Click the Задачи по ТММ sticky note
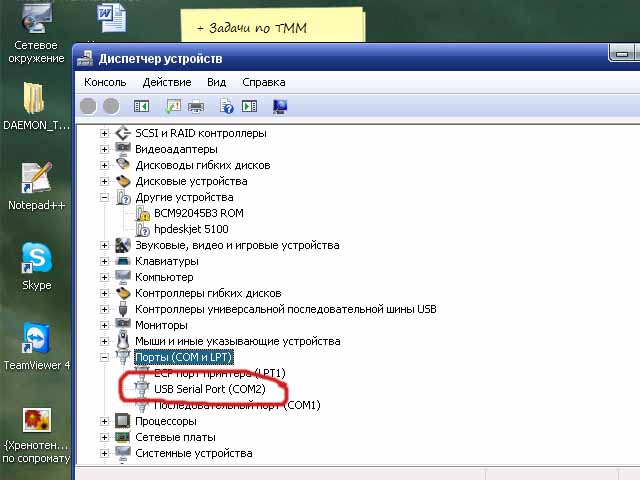The image size is (640, 480). [273, 25]
